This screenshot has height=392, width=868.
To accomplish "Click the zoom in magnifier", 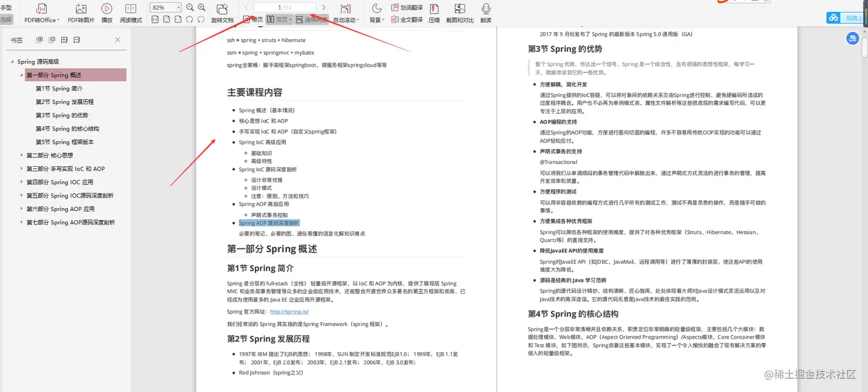I will pyautogui.click(x=201, y=7).
